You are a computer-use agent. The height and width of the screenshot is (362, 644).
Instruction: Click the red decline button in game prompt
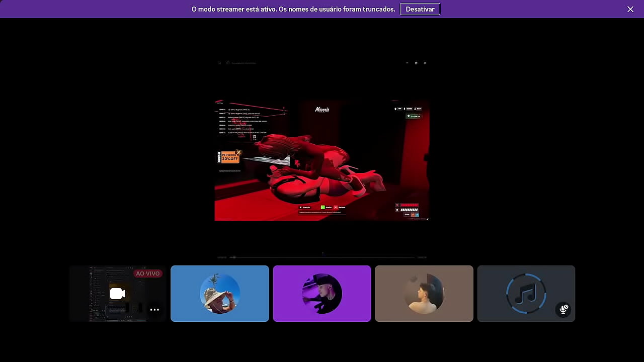tap(336, 207)
